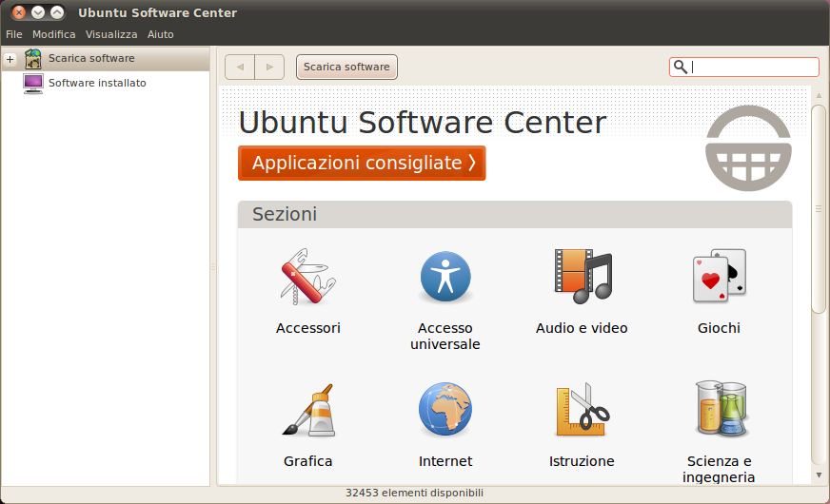Click the Software installato monitor icon

point(32,84)
